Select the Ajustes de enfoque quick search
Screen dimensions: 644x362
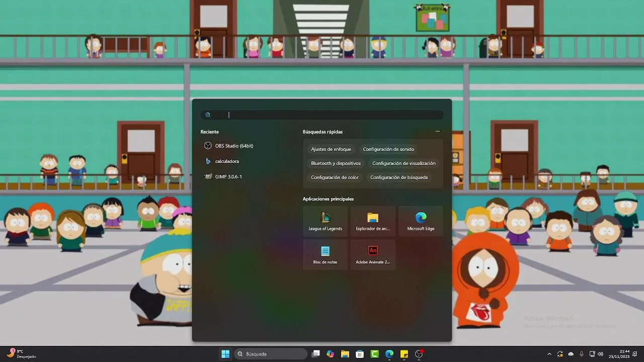[331, 149]
